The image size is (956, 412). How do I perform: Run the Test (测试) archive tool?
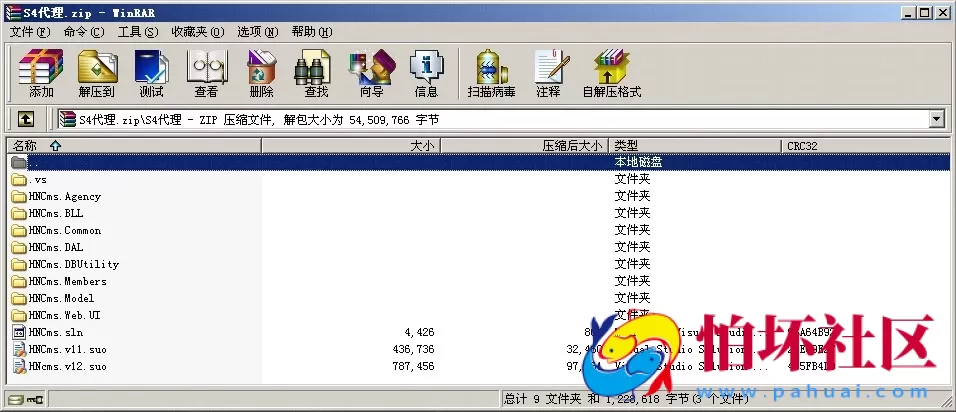[x=151, y=74]
